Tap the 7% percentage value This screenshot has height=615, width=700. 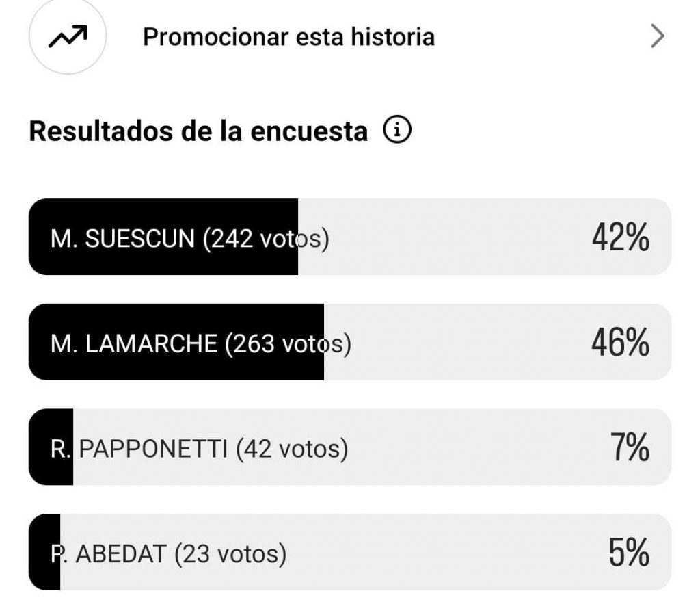pos(629,448)
